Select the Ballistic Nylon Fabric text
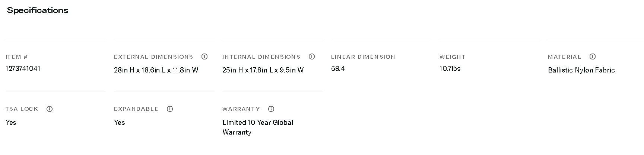This screenshot has height=155, width=644. click(581, 70)
